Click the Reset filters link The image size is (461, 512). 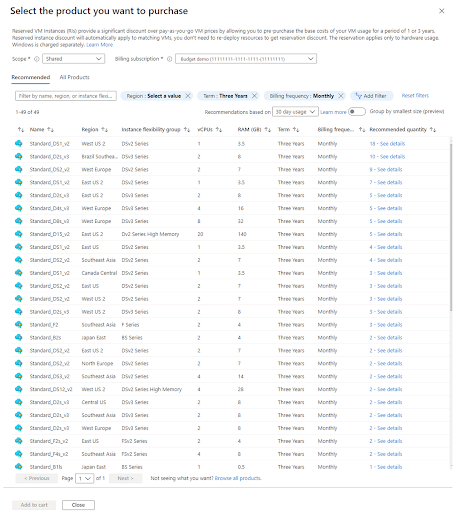coord(415,96)
